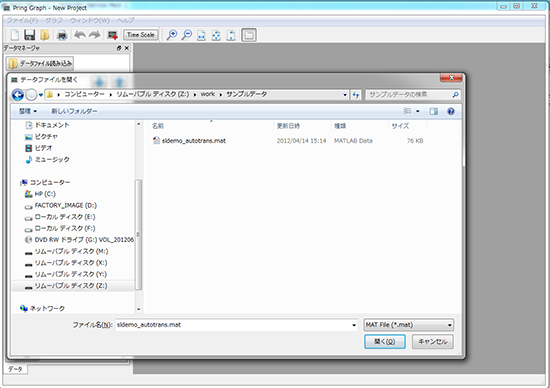Click the preview pane toggle icon
The height and width of the screenshot is (388, 550).
[434, 111]
